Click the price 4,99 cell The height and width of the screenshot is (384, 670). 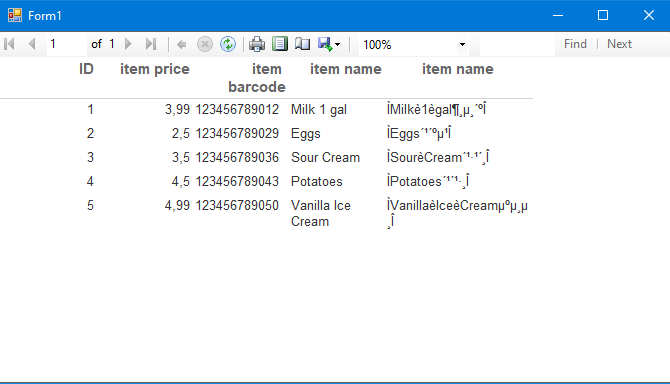177,205
